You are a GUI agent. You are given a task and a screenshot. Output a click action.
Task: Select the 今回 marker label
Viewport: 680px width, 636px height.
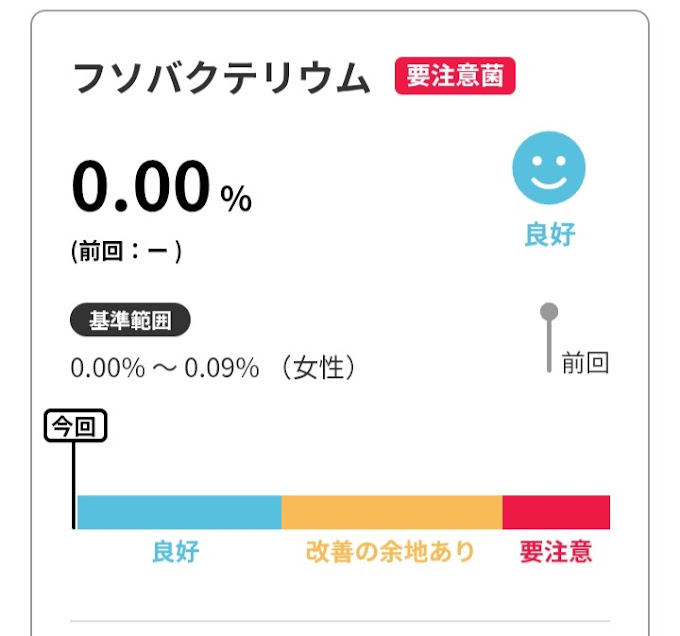tap(75, 427)
